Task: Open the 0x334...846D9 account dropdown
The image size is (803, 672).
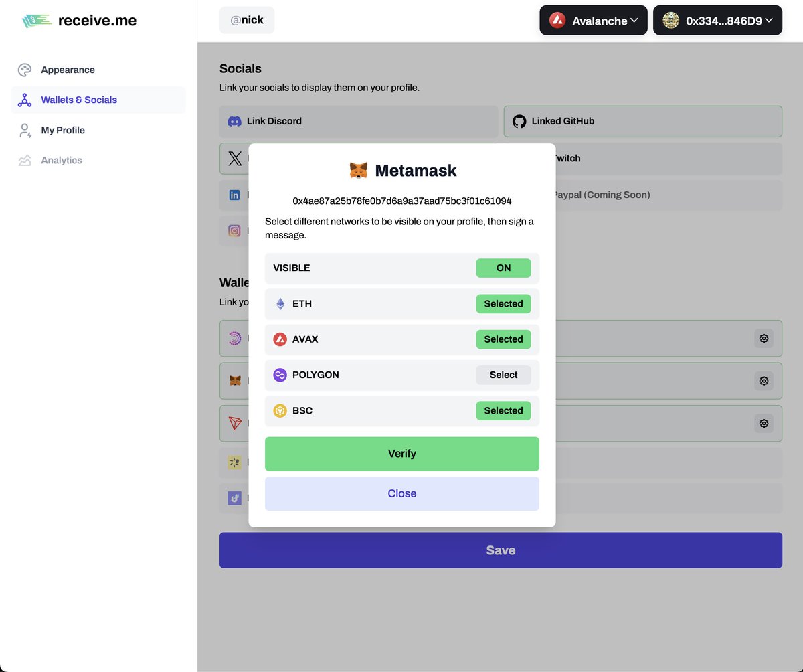Action: click(x=717, y=21)
